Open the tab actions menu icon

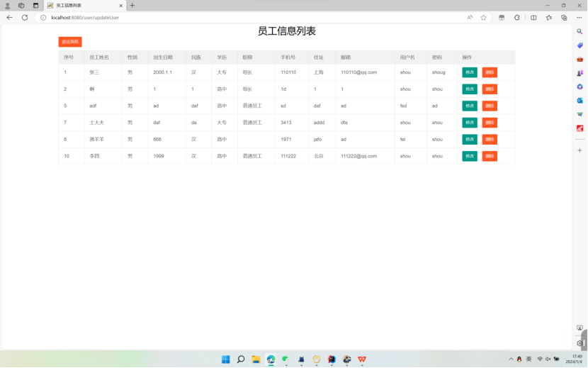35,6
